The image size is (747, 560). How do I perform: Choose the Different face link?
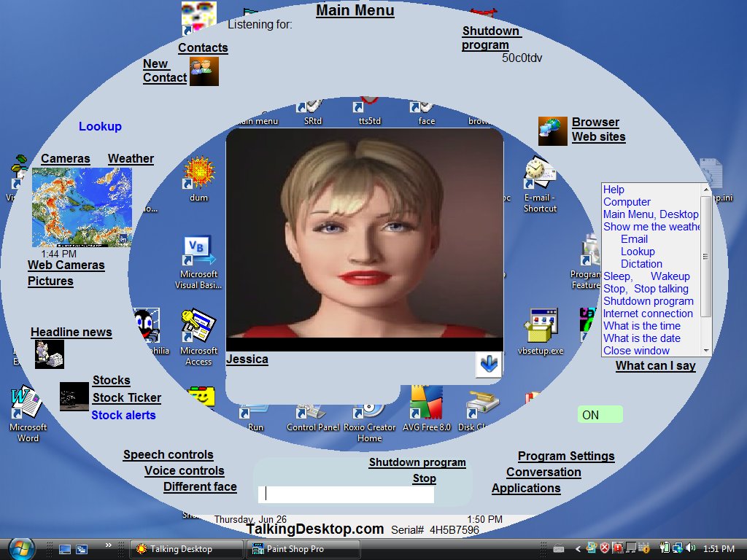(x=200, y=486)
